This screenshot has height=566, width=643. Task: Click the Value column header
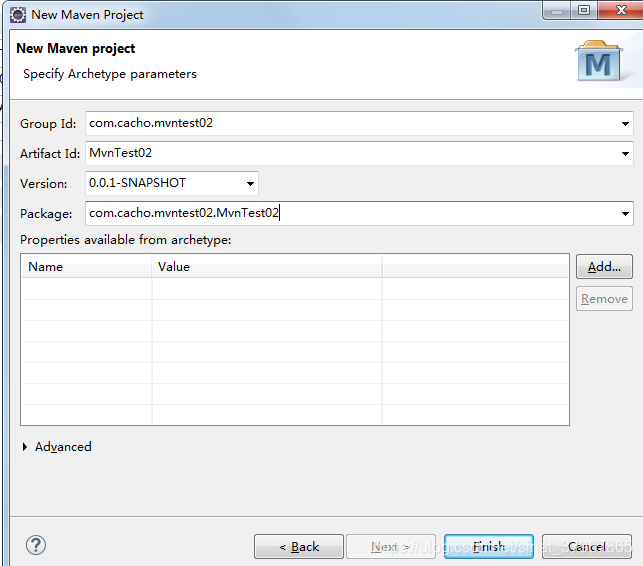(267, 267)
